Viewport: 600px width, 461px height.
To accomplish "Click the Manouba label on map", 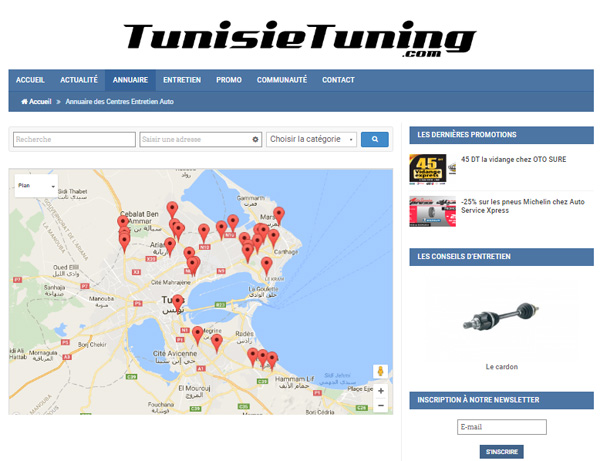I will (x=101, y=301).
